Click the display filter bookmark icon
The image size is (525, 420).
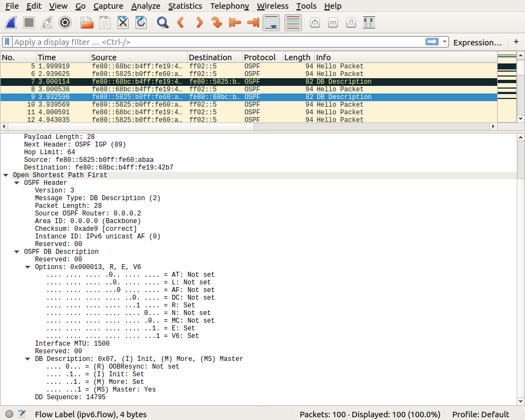pyautogui.click(x=7, y=42)
